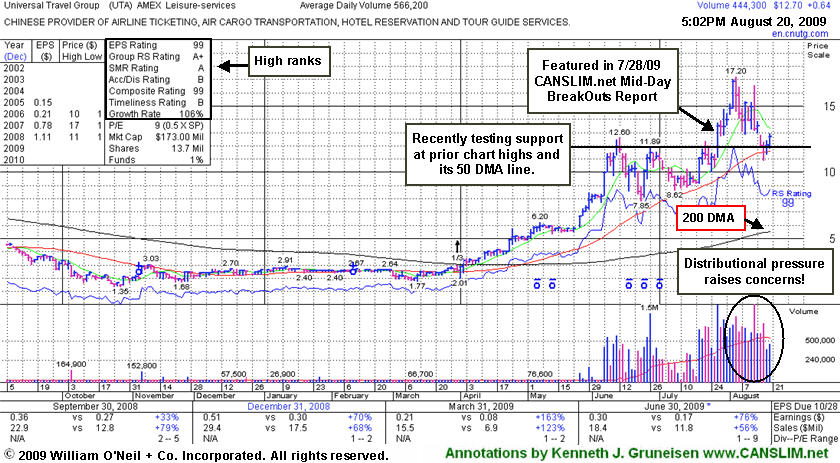Click the June month axis label
This screenshot has height=463, width=840.
tap(602, 395)
